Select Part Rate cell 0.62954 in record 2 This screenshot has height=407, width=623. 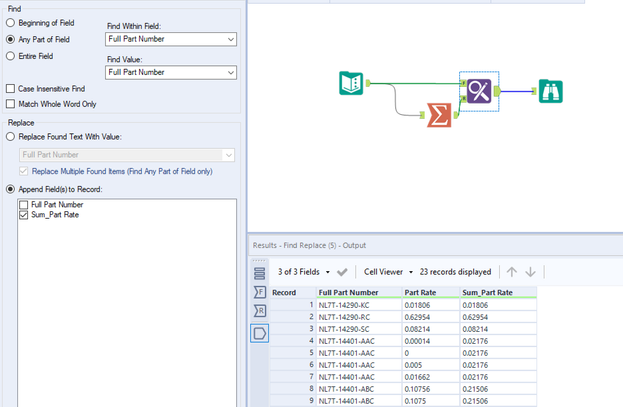point(431,317)
